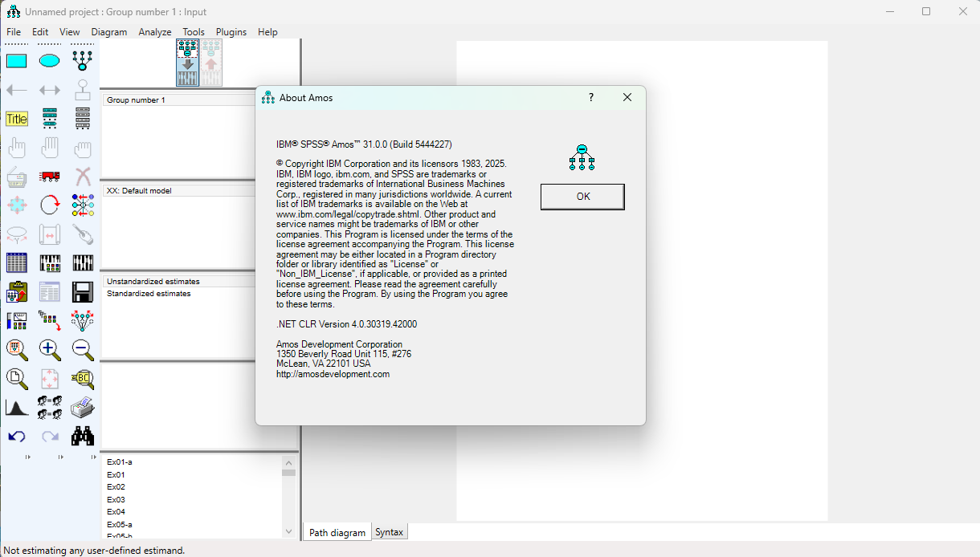Pick the single-headed arrow Draw paths tool

[x=17, y=90]
